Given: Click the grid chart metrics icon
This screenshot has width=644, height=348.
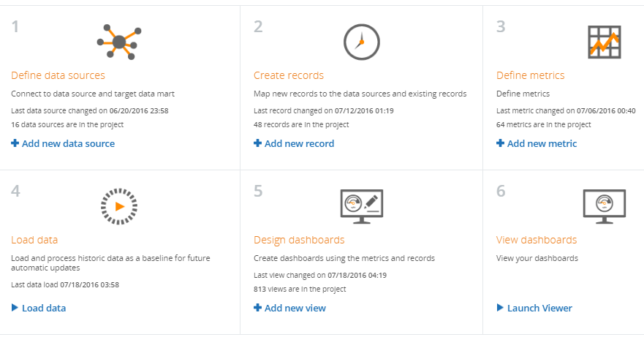Looking at the screenshot, I should point(605,42).
